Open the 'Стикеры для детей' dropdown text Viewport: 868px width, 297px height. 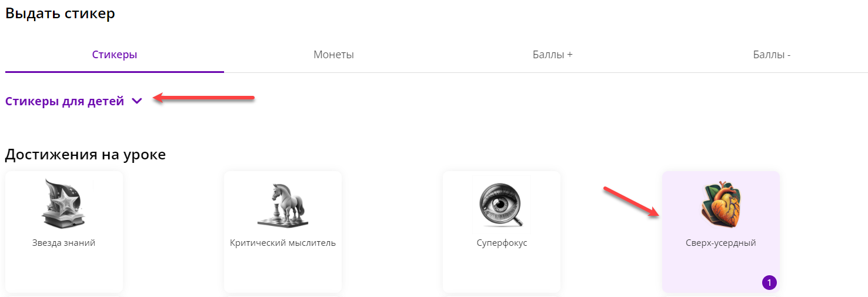65,101
